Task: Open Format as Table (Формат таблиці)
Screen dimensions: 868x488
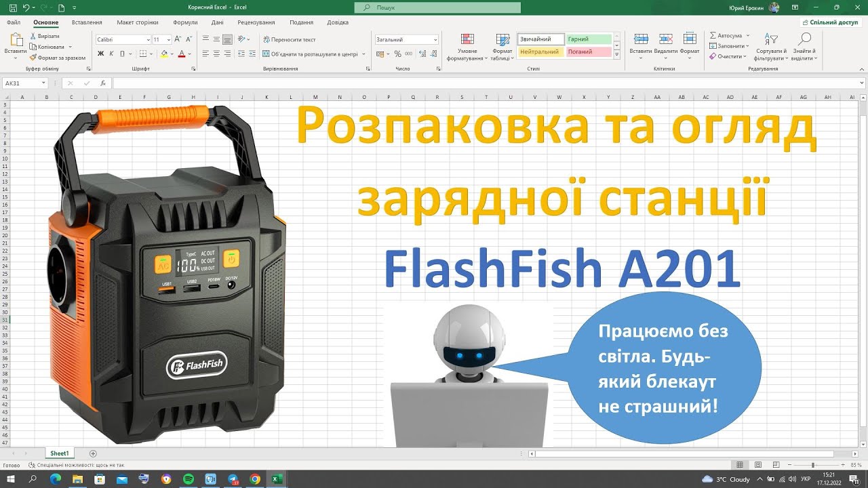Action: click(502, 47)
